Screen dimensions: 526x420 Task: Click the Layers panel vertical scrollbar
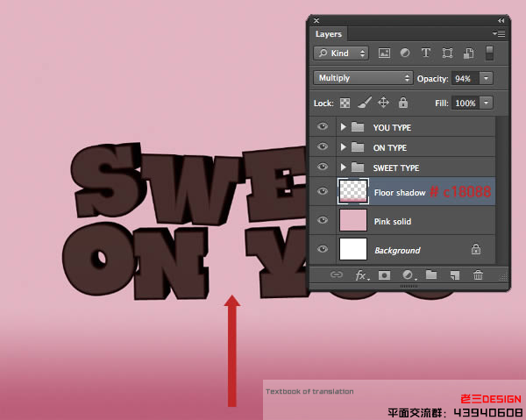click(501, 190)
